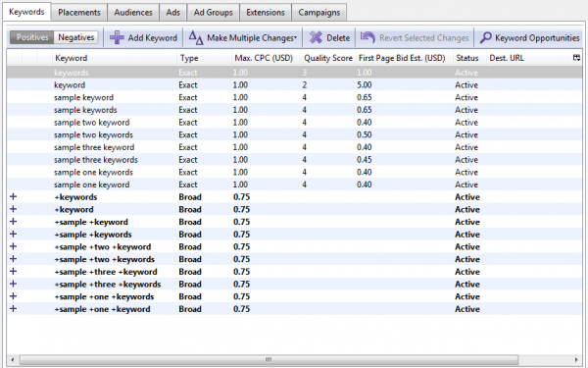The image size is (588, 368).
Task: Select the 'sample three keywords' row
Action: 294,159
